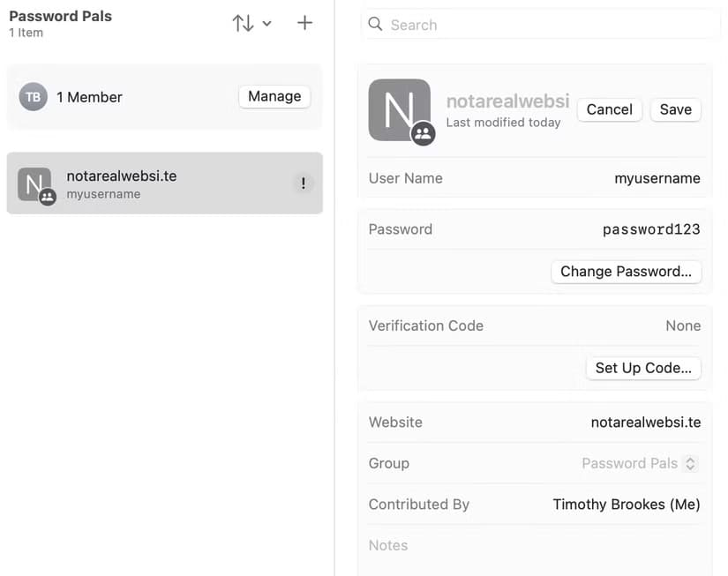Open Manage group members
Image resolution: width=728 pixels, height=576 pixels.
tap(274, 96)
